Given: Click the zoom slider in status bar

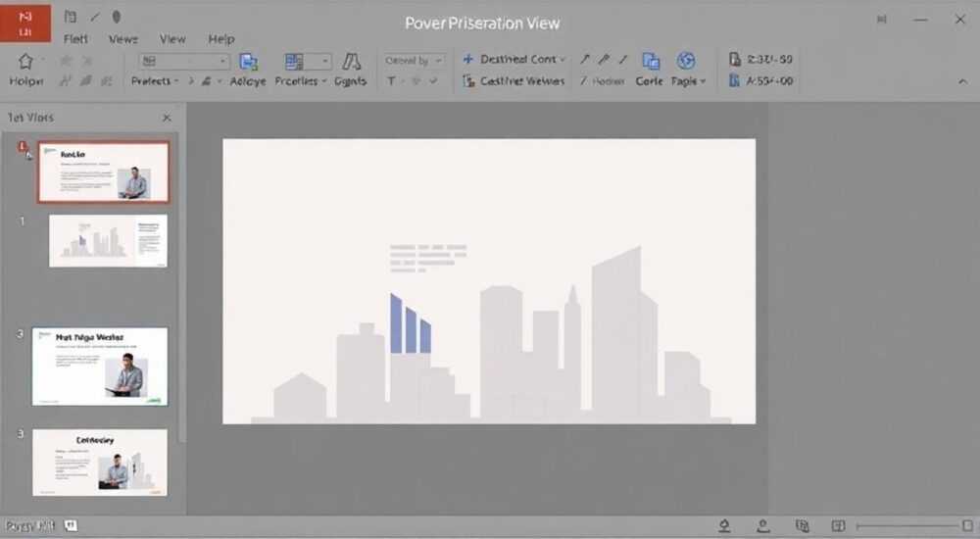Looking at the screenshot, I should click(x=909, y=526).
